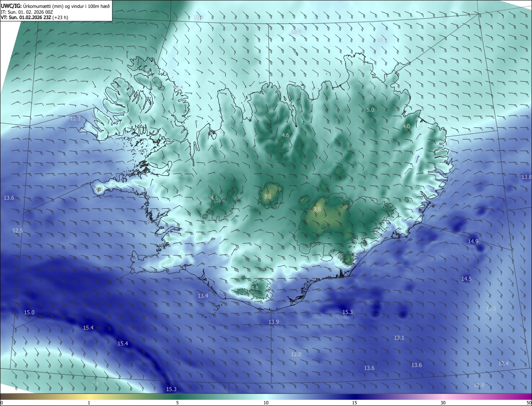Screen dimensions: 532x406
Task: Click the 13.1 value label
Action: tap(399, 338)
